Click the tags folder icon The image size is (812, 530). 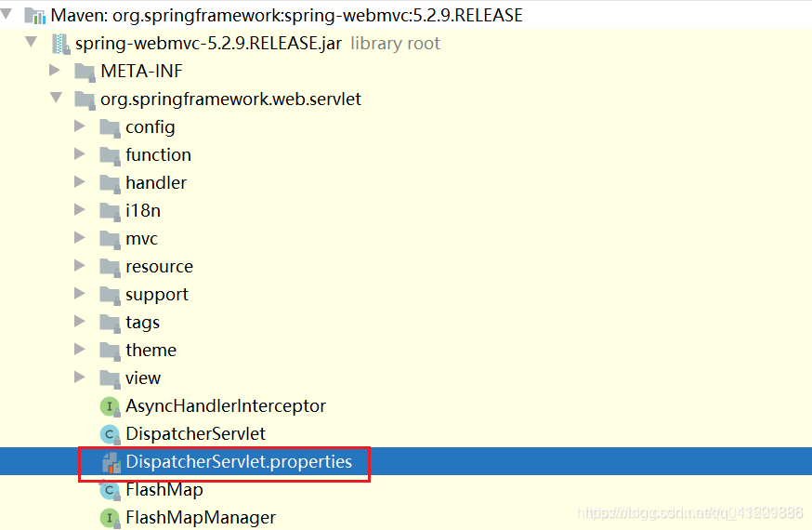click(110, 323)
